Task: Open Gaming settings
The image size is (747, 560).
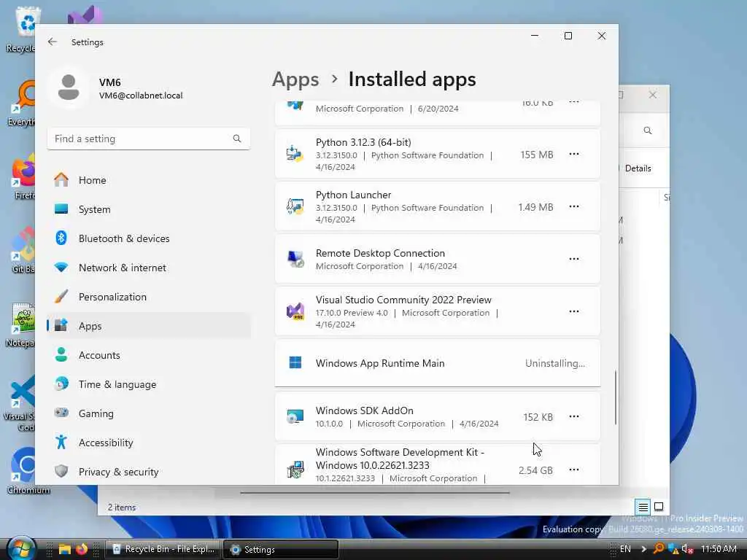Action: (x=149, y=413)
